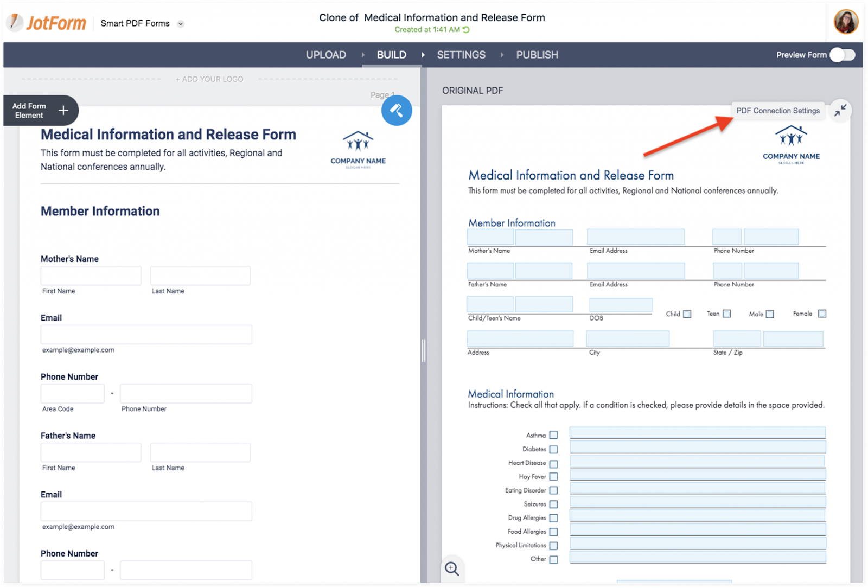Check the Seizures checkbox
Screen dimensions: 868x588
tap(553, 504)
